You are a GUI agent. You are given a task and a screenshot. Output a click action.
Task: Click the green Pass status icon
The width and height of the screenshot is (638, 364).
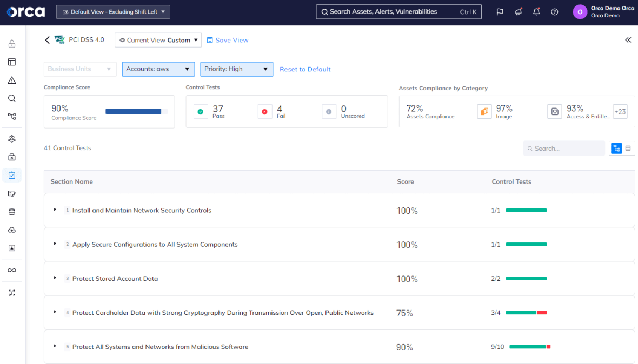click(201, 111)
